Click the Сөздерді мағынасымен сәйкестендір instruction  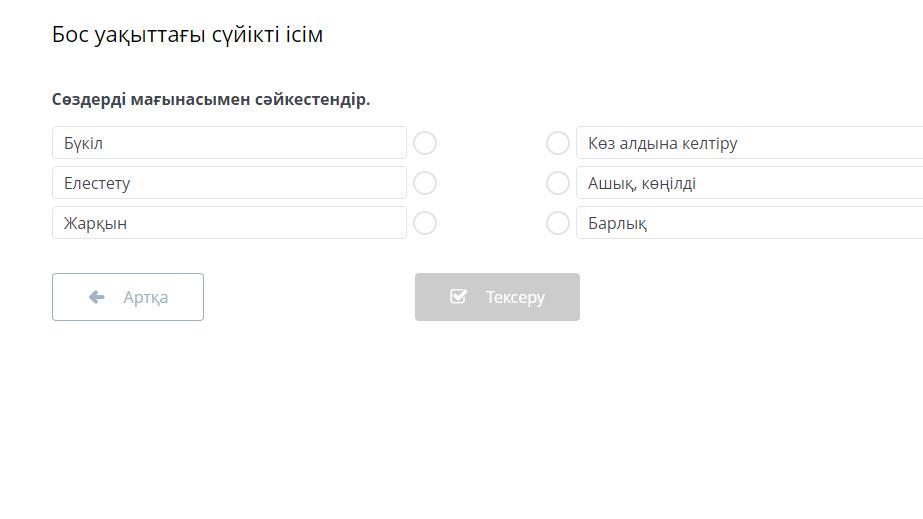[x=211, y=100]
